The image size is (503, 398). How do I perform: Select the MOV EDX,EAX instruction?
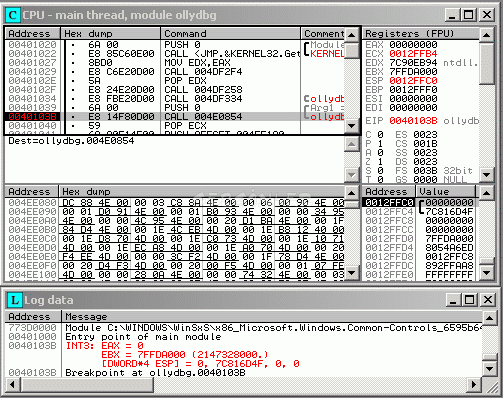197,63
